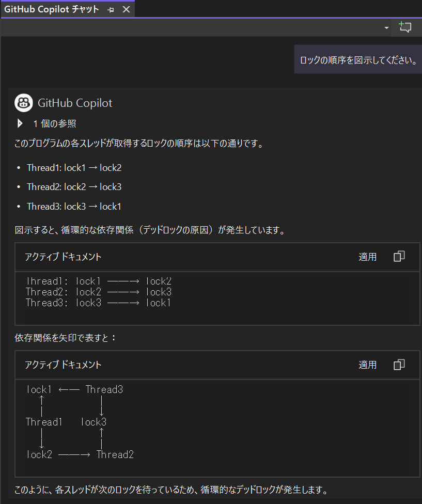Image resolution: width=422 pixels, height=504 pixels.
Task: Click code line Thread2: lock2 ——→ lock3
Action: [99, 292]
